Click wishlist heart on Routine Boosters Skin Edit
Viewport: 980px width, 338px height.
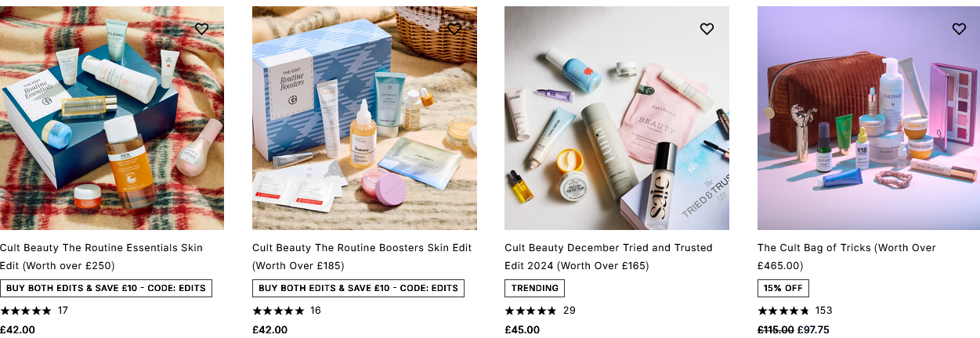(454, 29)
